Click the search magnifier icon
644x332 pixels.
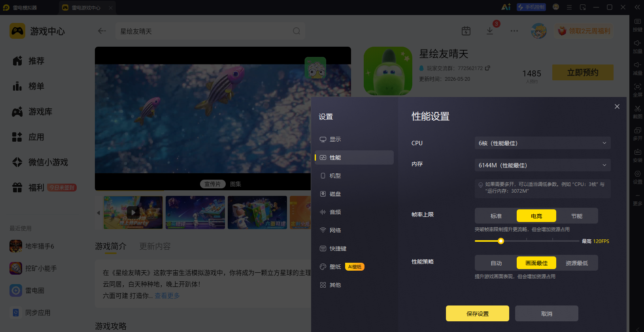coord(297,31)
